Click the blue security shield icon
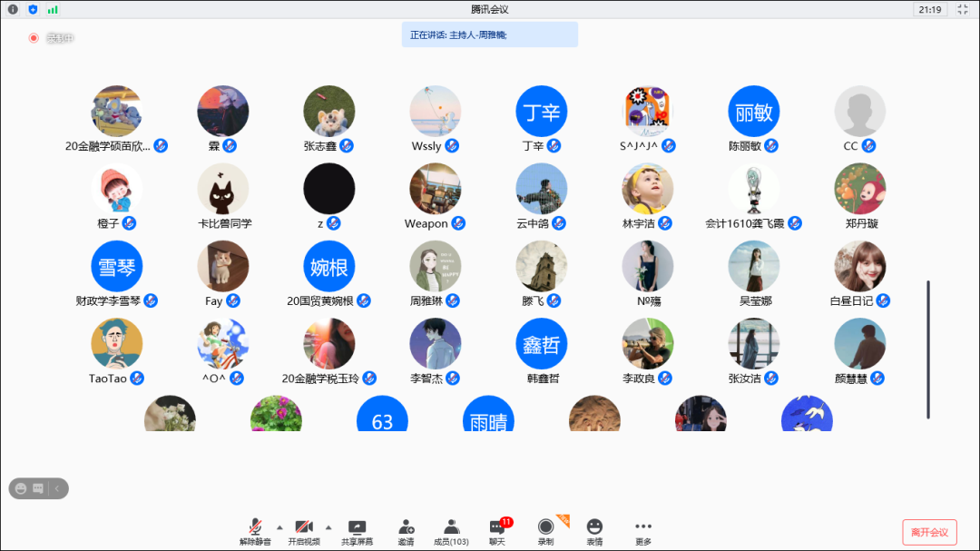Screen dimensions: 980x551 coord(33,9)
